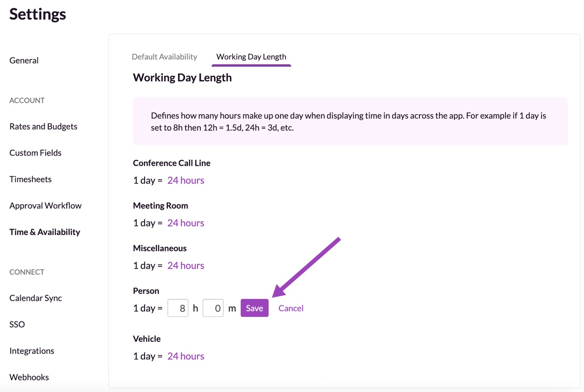Go to Rates and Budgets settings
This screenshot has height=392, width=584.
(43, 126)
